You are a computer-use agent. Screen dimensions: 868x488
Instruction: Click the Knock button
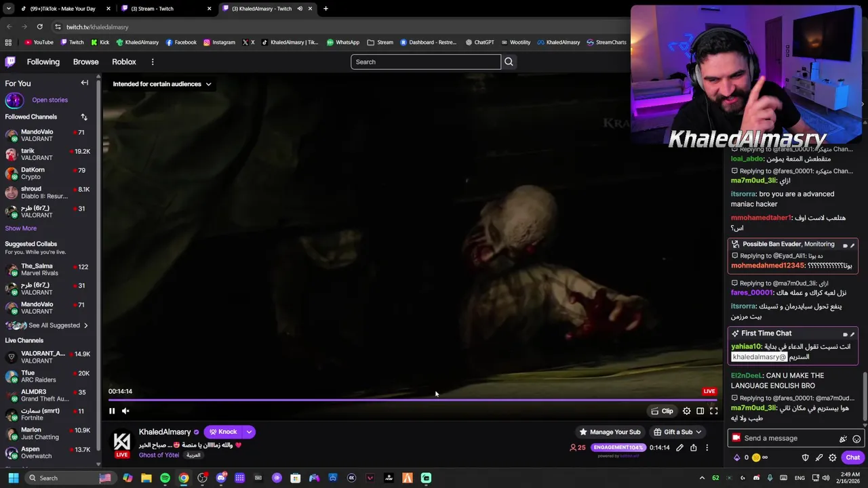coord(223,432)
